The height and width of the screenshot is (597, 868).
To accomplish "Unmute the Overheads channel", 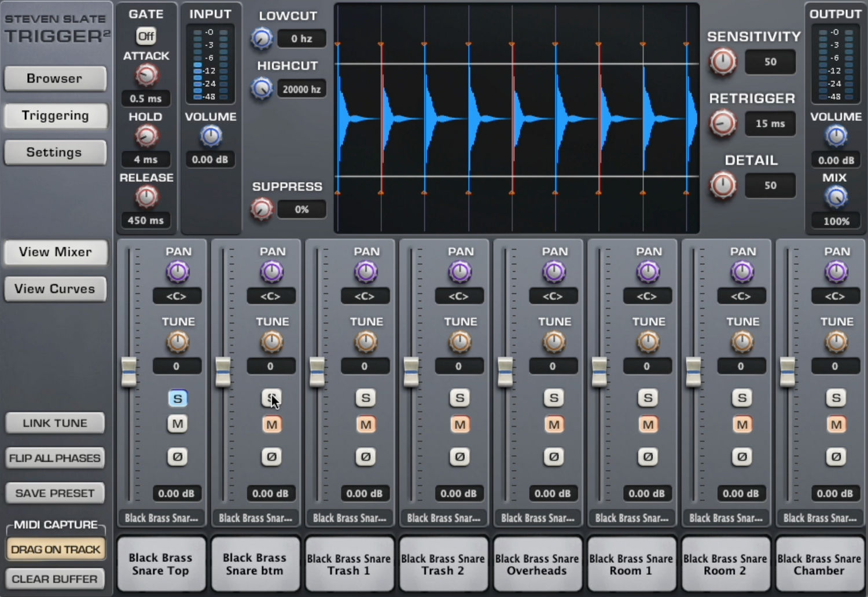I will coord(554,424).
